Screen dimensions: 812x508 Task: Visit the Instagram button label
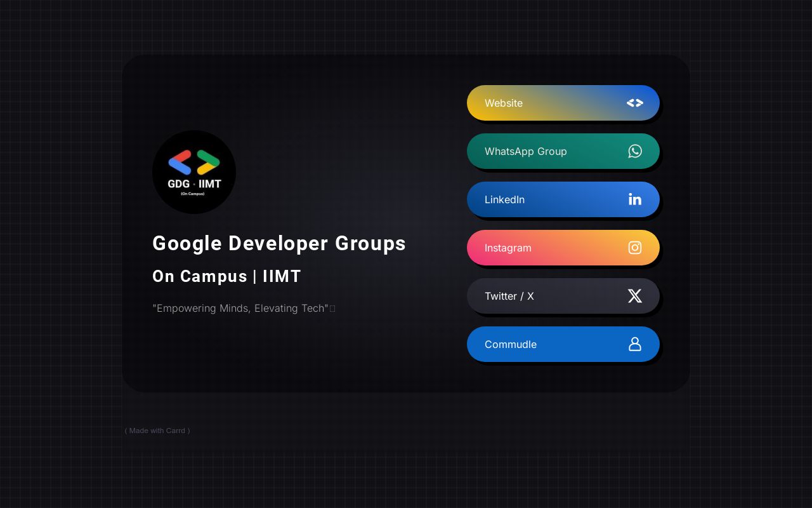(x=507, y=248)
